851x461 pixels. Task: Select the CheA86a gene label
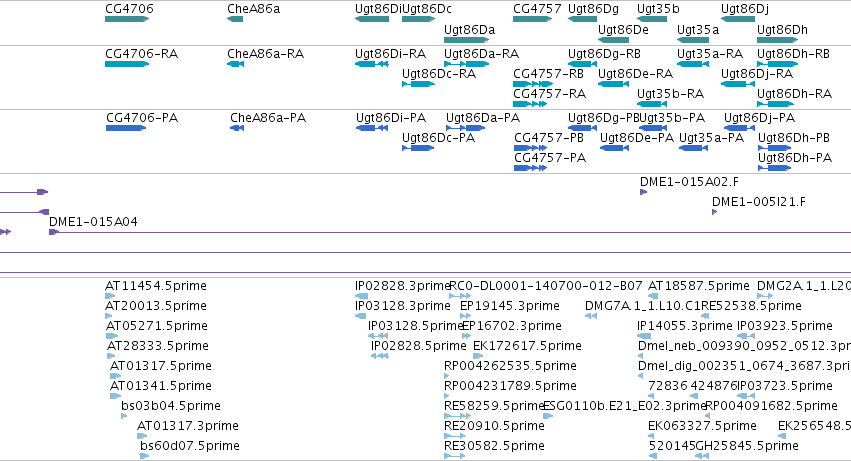pyautogui.click(x=253, y=9)
